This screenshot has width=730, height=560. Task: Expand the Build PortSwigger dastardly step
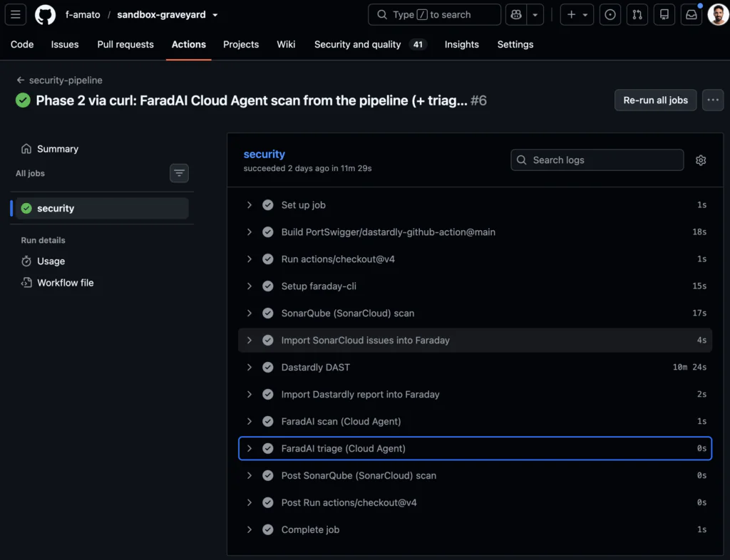[x=475, y=232]
